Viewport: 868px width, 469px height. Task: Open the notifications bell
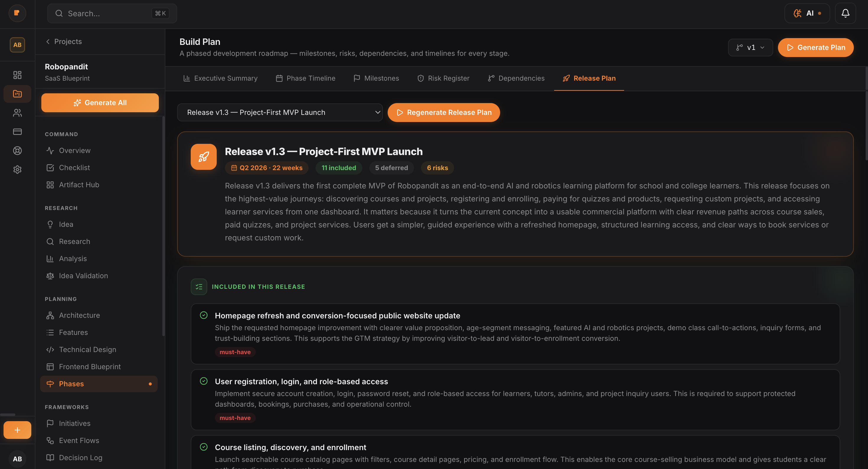coord(846,13)
